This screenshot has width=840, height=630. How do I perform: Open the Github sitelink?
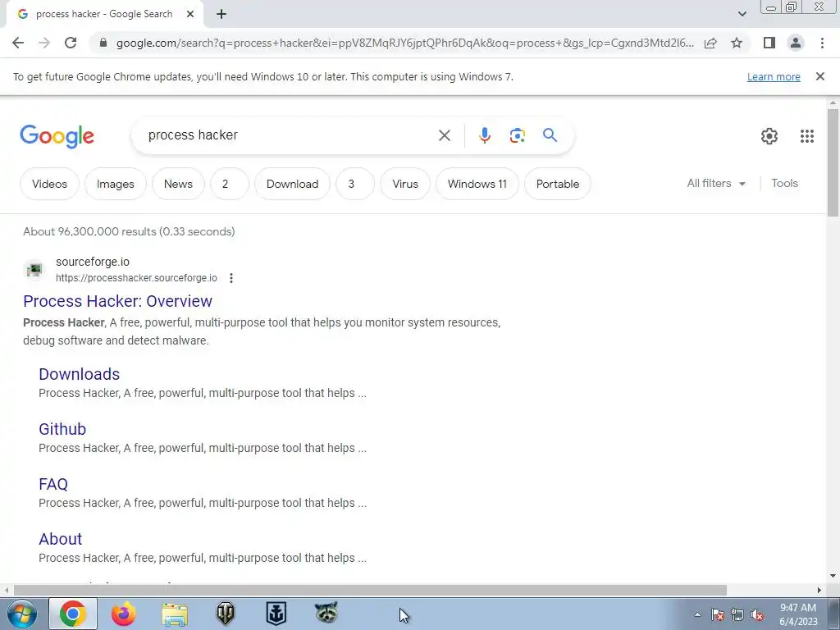[x=62, y=429]
